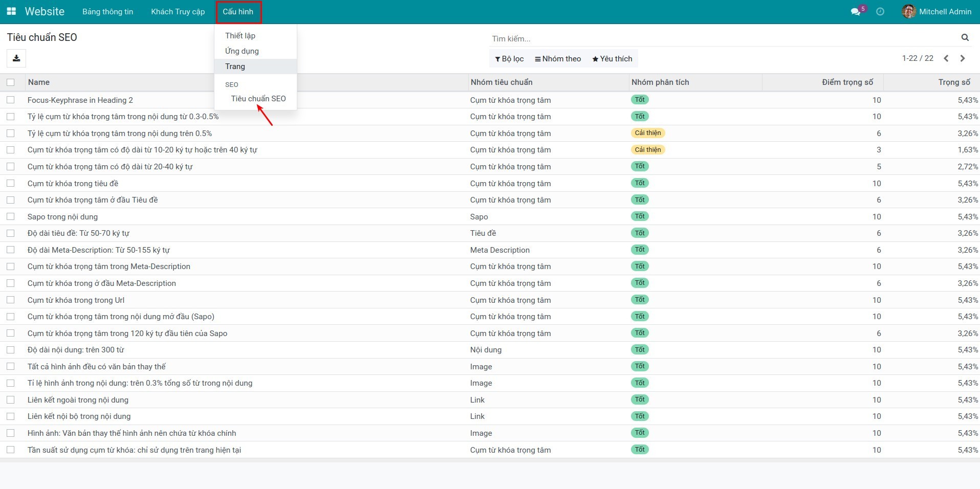Click the Cải thiện badge with score 3
Screen dimensions: 980x489
coord(647,150)
